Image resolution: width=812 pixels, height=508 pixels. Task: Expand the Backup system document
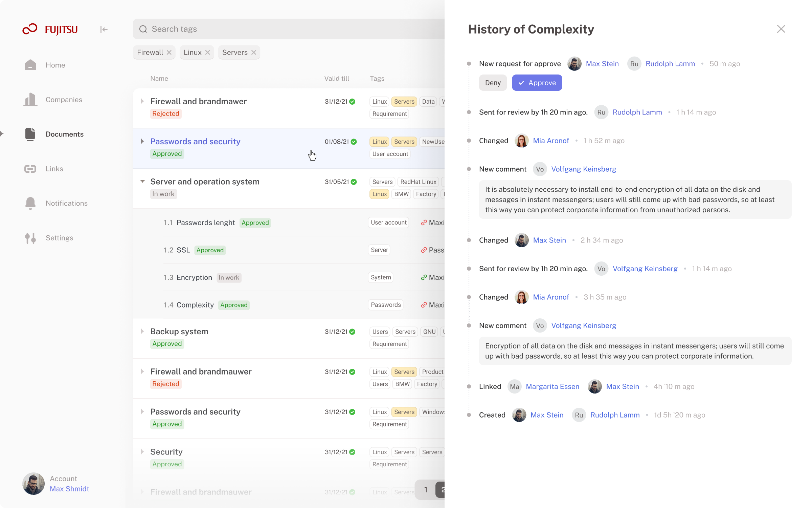coord(142,331)
